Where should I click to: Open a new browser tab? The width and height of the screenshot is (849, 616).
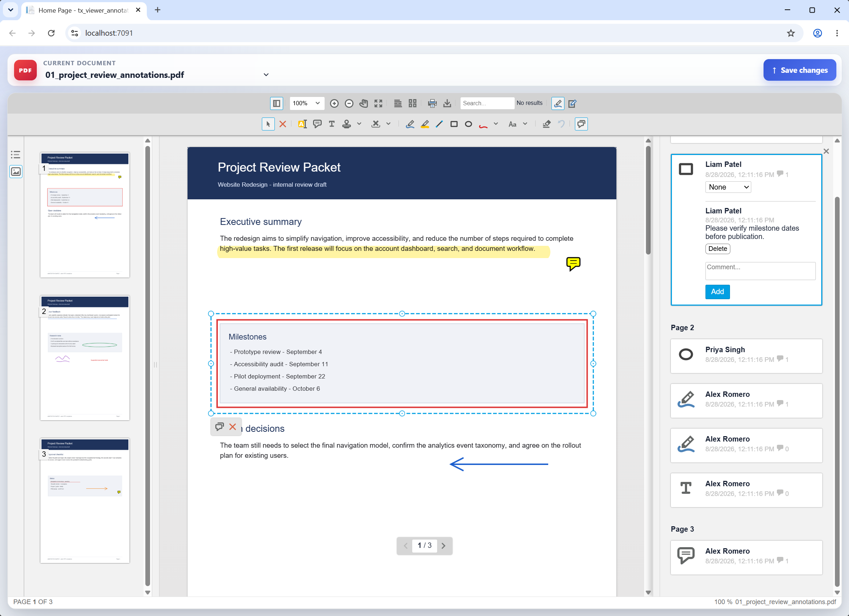tap(158, 10)
